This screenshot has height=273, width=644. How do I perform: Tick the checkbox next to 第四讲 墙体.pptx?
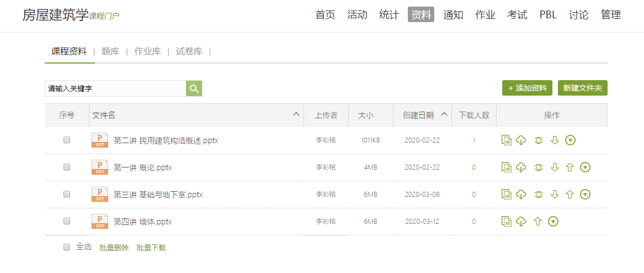[67, 221]
